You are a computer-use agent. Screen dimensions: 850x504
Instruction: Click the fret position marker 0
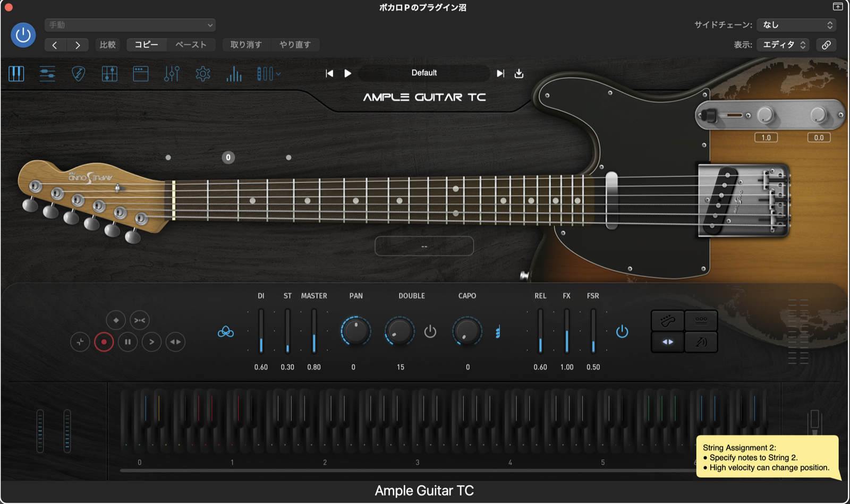pyautogui.click(x=228, y=157)
